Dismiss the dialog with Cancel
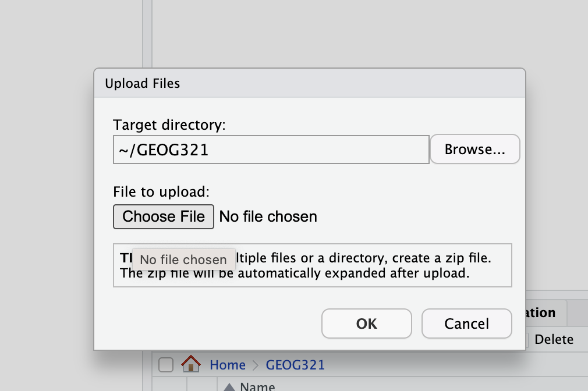This screenshot has width=588, height=391. click(x=466, y=324)
